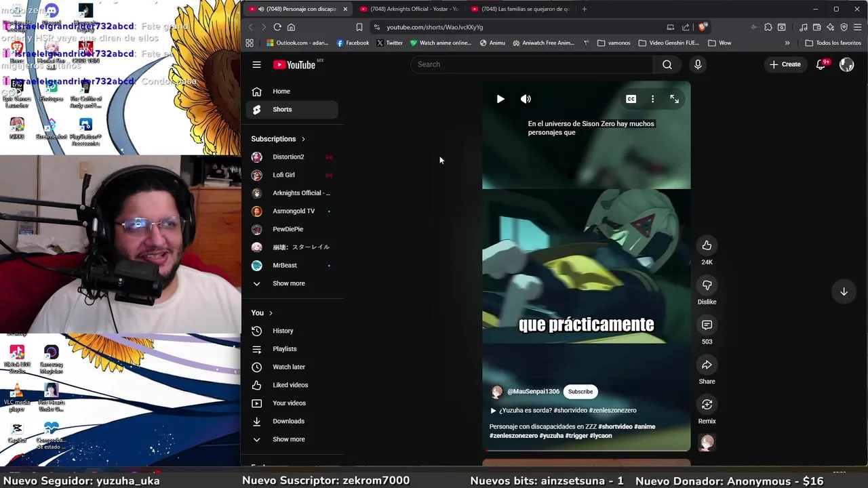Open the YouTube notifications bell

point(821,64)
